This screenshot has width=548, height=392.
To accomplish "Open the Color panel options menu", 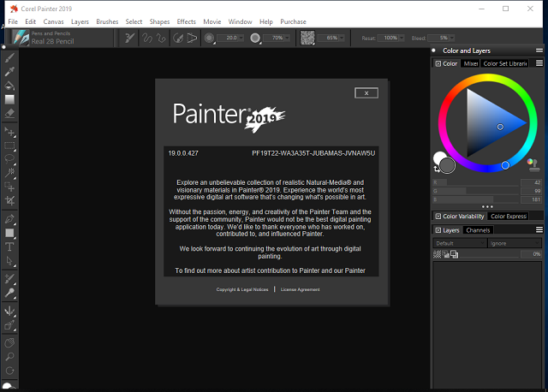I will click(539, 63).
